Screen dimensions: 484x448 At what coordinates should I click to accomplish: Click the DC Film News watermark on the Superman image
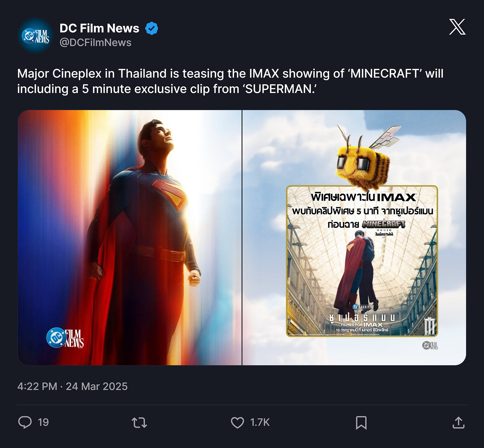[65, 338]
